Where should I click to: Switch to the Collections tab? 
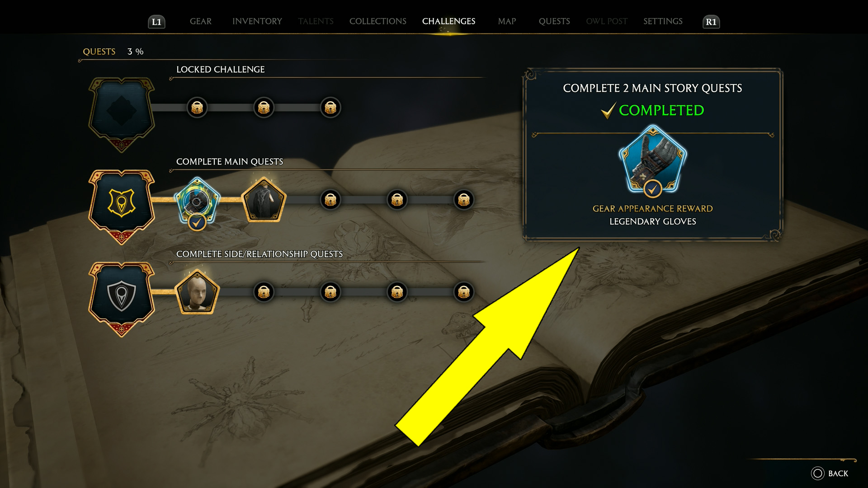[378, 21]
